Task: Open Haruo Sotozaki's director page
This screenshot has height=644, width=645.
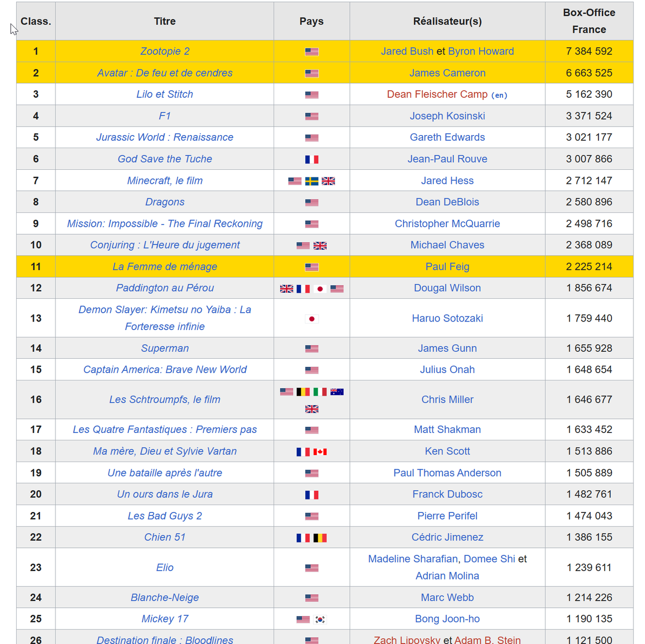Action: (x=447, y=318)
